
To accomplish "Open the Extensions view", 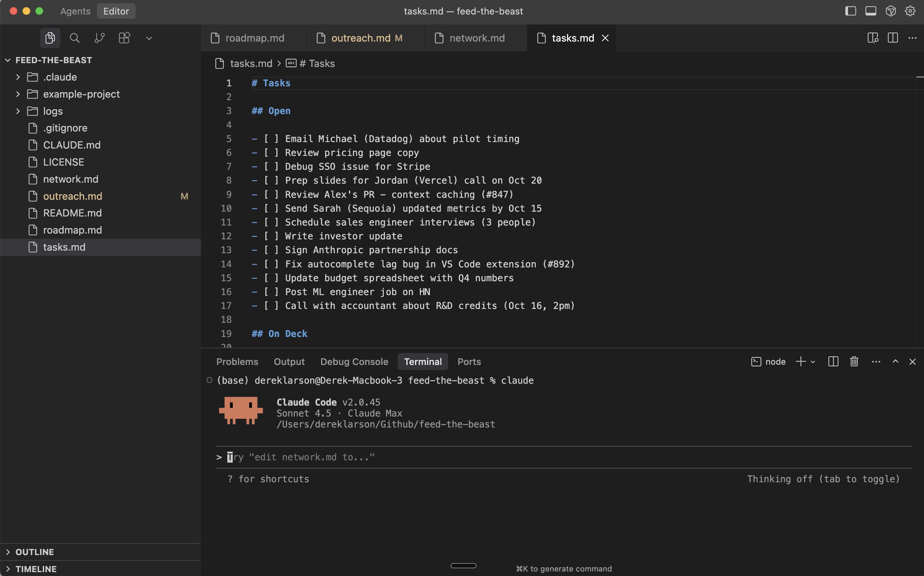I will tap(124, 38).
